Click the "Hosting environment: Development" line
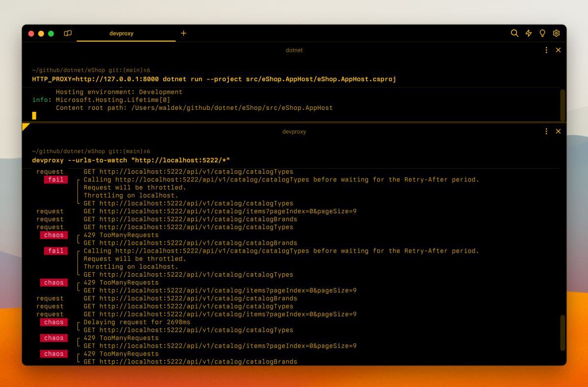 pos(119,92)
